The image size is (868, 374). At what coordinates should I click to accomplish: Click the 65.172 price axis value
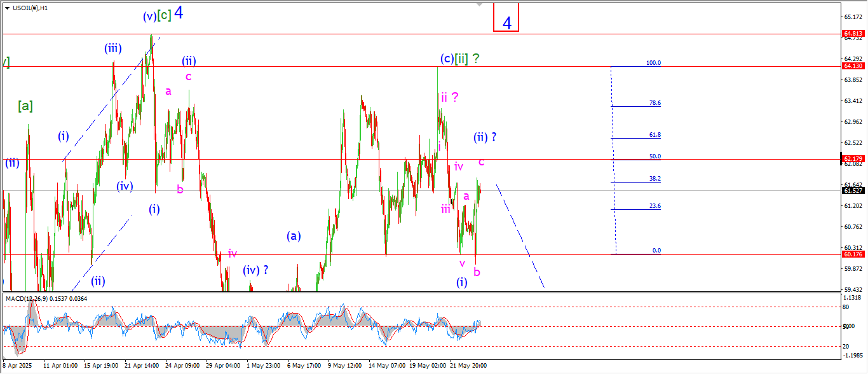coord(853,17)
